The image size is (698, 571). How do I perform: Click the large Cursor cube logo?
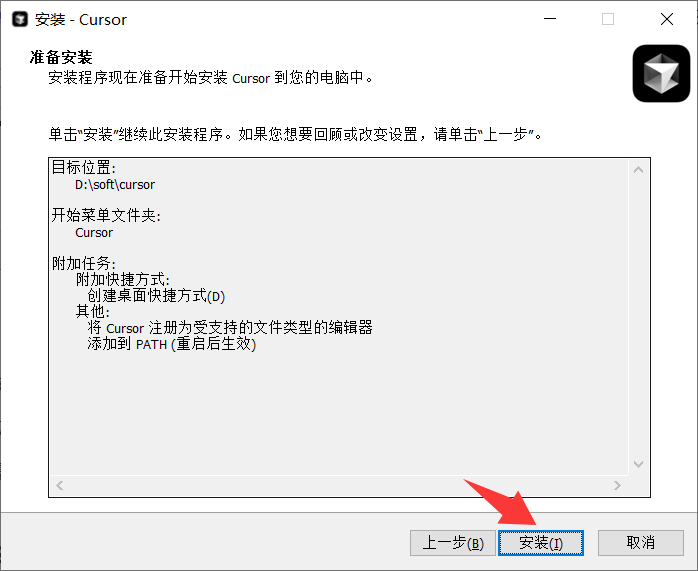pos(661,73)
